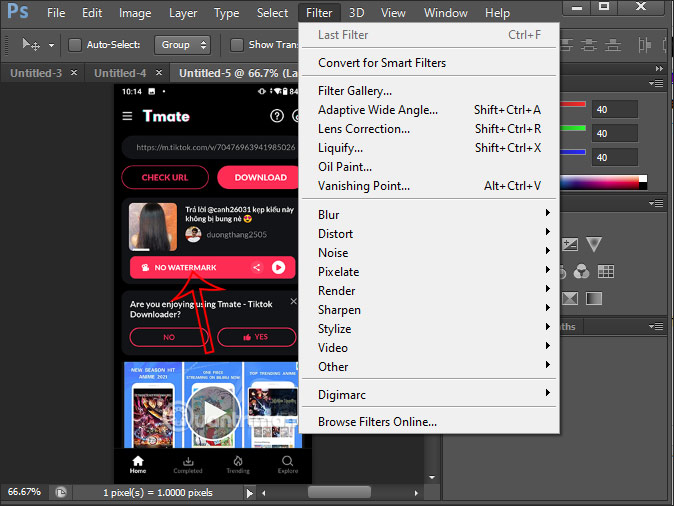This screenshot has width=674, height=506.
Task: Click the green channel slider
Action: pos(573,128)
